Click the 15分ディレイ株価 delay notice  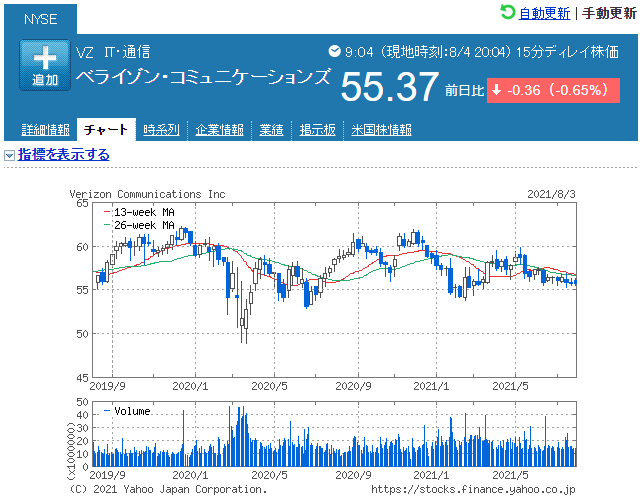567,52
